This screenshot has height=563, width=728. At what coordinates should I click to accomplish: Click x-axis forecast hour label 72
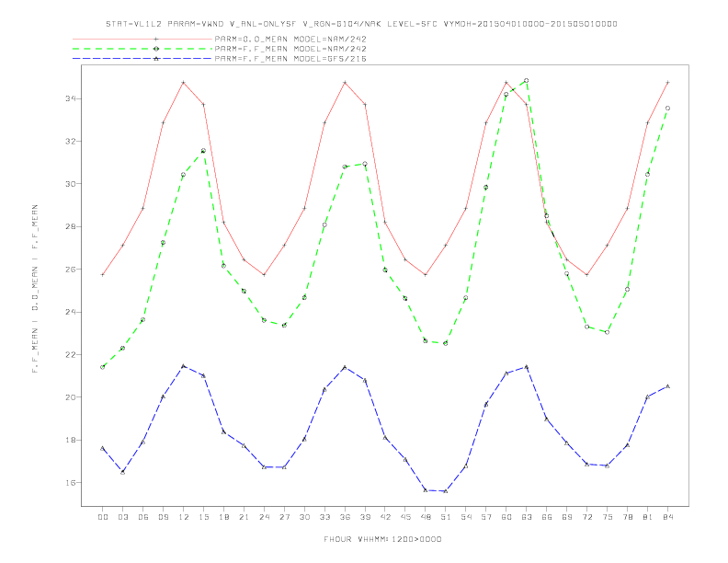(x=587, y=517)
